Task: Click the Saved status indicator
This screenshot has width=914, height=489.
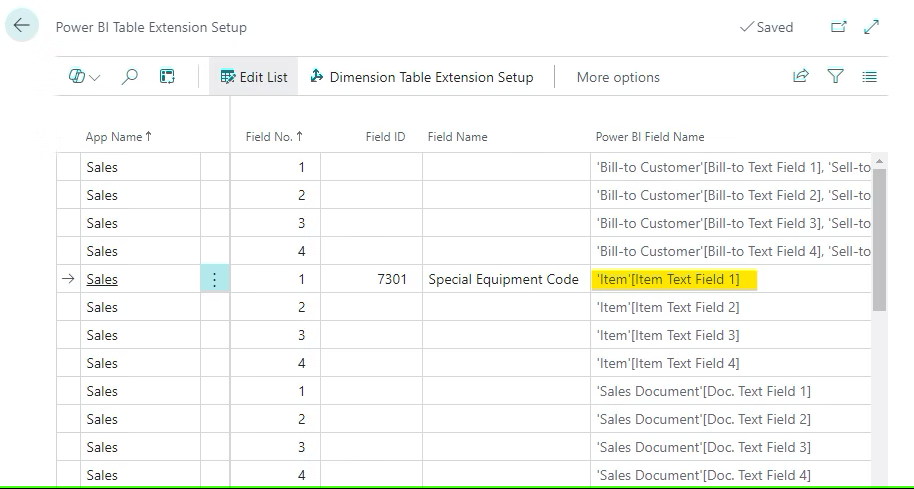Action: 766,27
